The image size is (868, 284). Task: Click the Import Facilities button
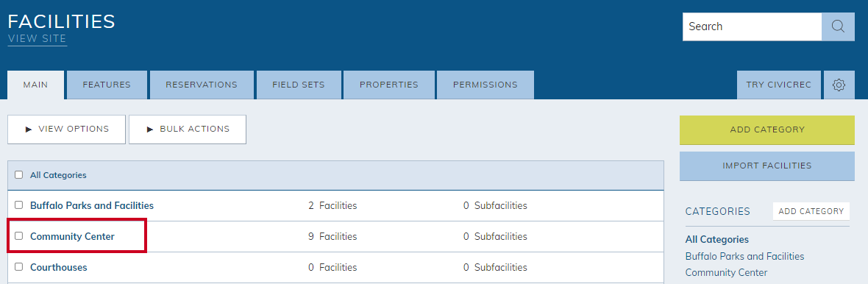click(767, 166)
